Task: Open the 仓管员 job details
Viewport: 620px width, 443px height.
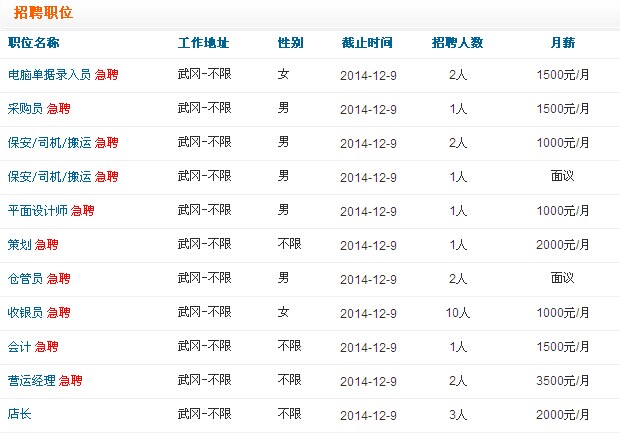Action: pyautogui.click(x=25, y=279)
